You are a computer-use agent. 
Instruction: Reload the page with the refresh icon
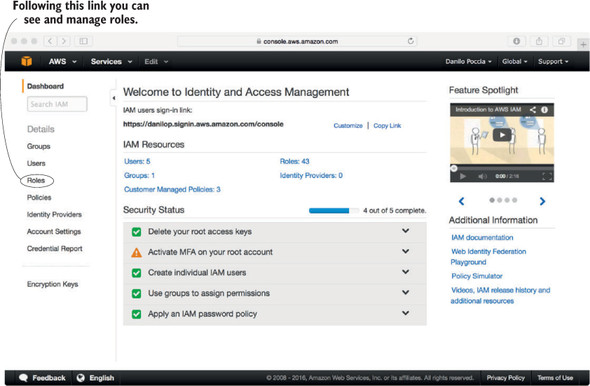pos(411,41)
